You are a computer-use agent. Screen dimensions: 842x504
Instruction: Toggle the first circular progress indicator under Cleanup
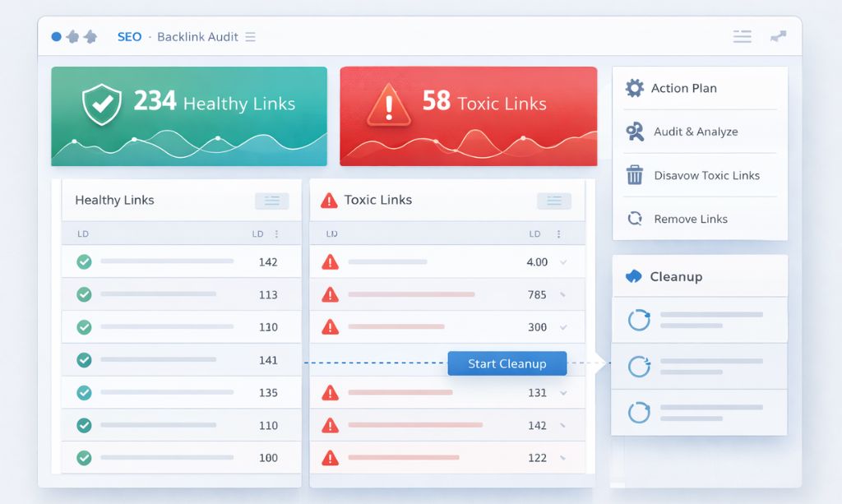click(x=638, y=320)
